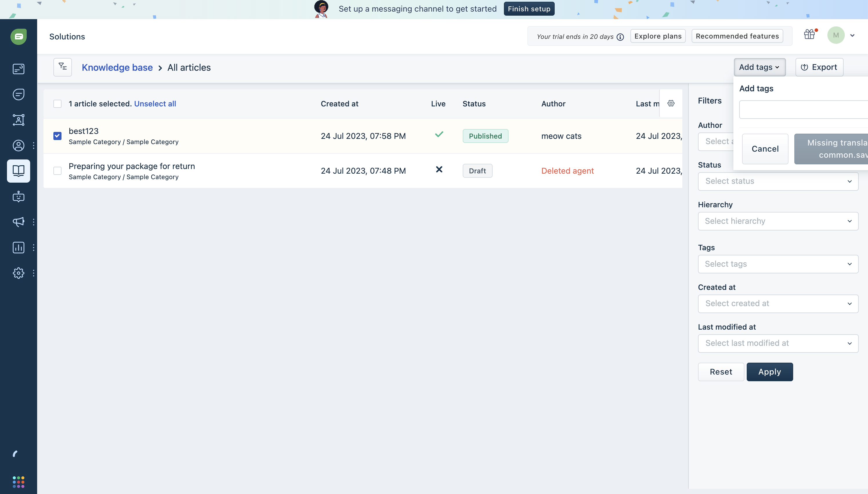The height and width of the screenshot is (494, 868).
Task: Toggle the select all articles checkbox
Action: [57, 104]
